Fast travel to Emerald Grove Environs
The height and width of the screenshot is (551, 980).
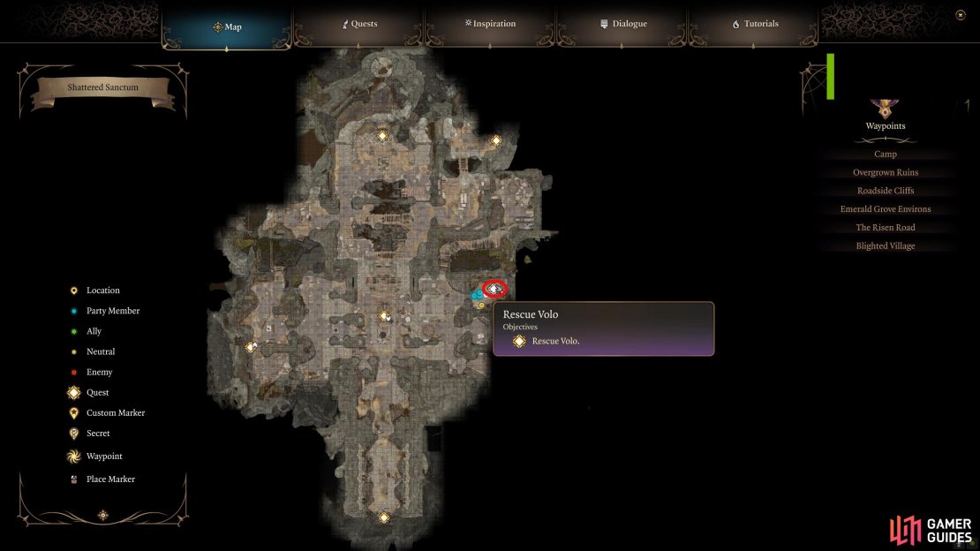[x=885, y=209]
